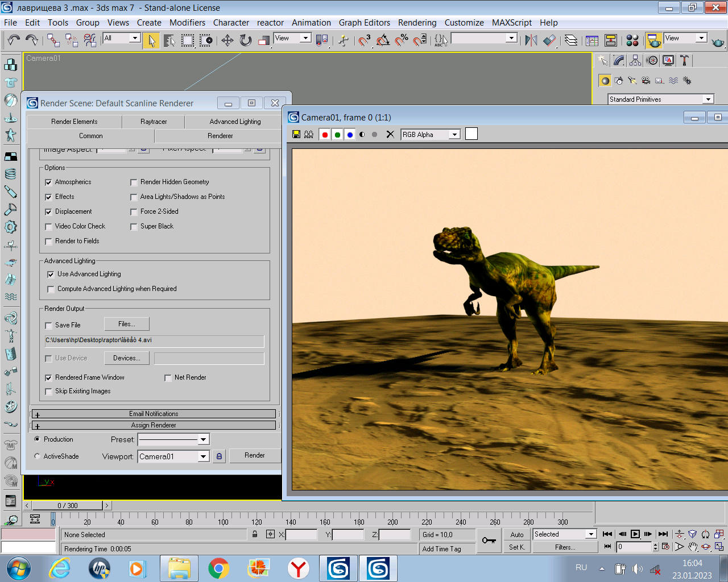This screenshot has height=582, width=728.
Task: Save bitmap in Camera01 frame window
Action: (296, 135)
